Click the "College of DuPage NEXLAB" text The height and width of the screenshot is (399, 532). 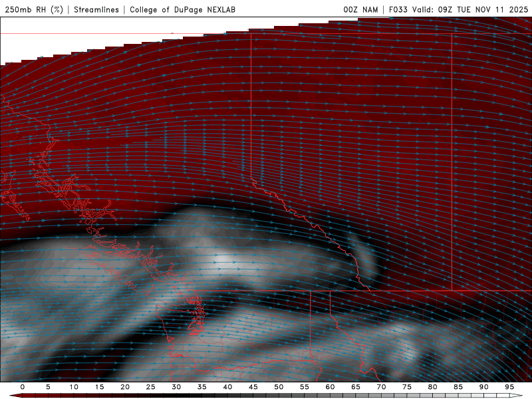click(182, 10)
